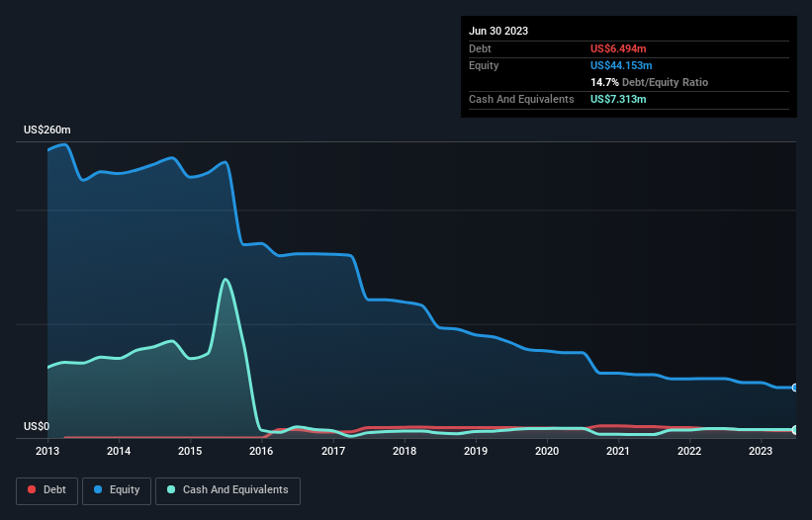
Task: Click the Cash value US$7.313m
Action: 618,99
